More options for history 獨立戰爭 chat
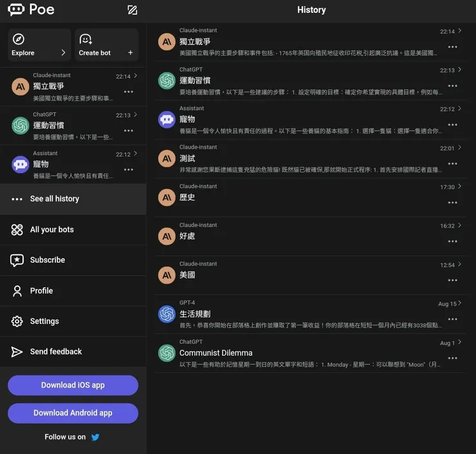This screenshot has width=476, height=454. 453,47
